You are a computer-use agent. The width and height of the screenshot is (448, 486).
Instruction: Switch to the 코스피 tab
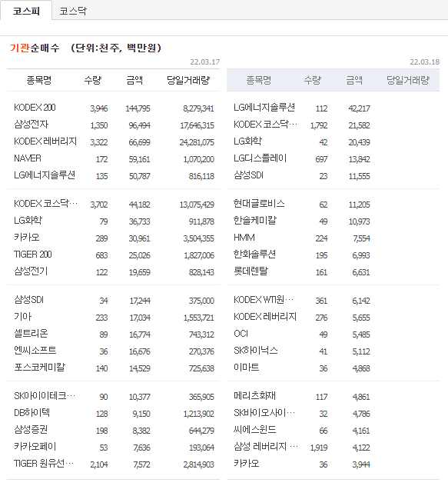tap(26, 12)
